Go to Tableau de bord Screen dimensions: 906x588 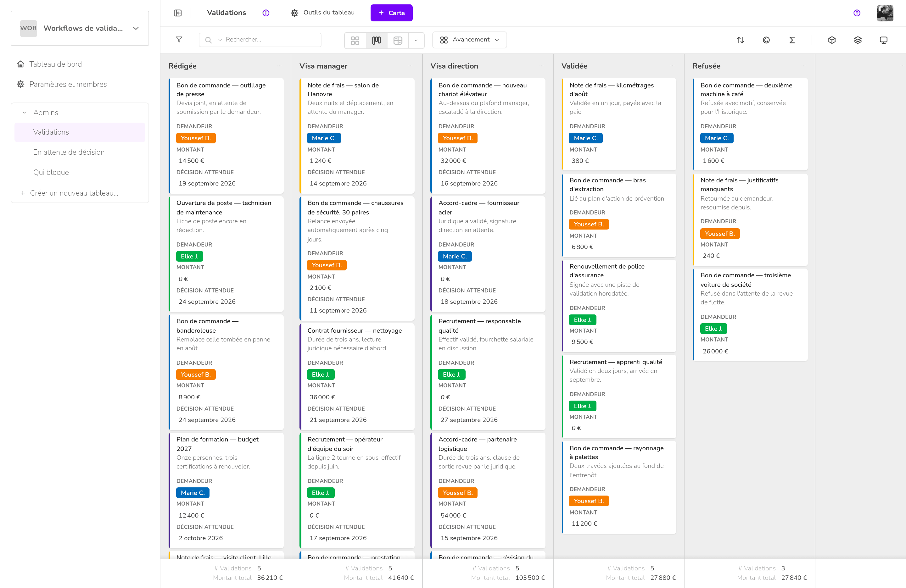coord(49,64)
